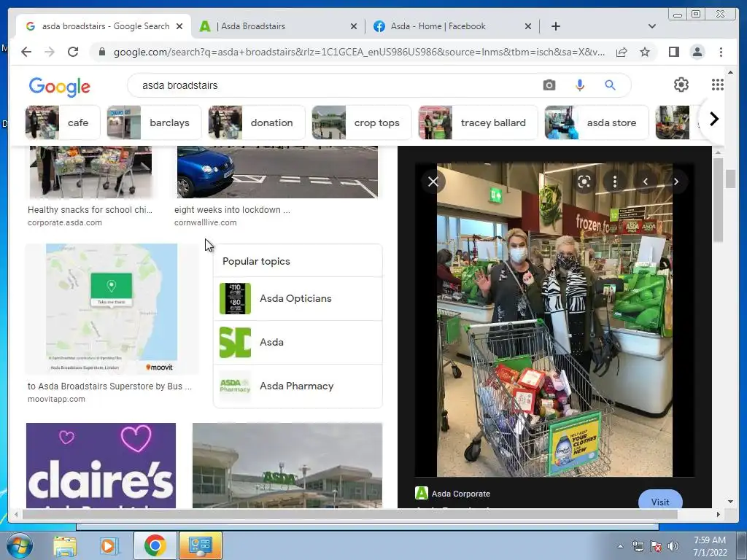Filter images by barclays chip
747x560 pixels.
point(154,122)
